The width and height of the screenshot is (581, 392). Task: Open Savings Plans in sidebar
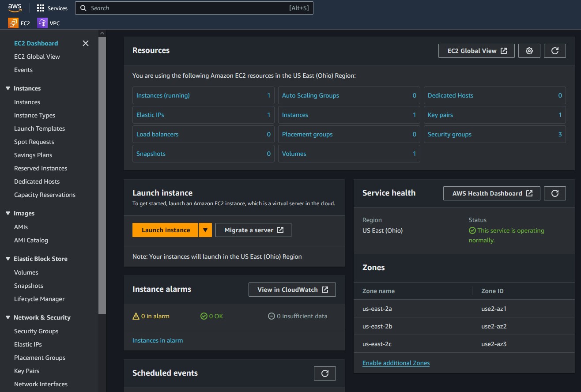point(33,155)
